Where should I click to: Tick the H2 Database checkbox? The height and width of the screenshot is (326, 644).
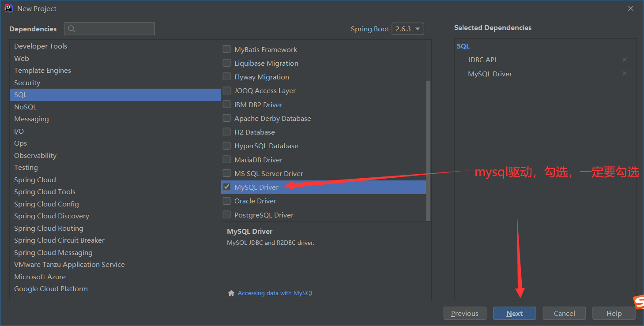coord(227,132)
